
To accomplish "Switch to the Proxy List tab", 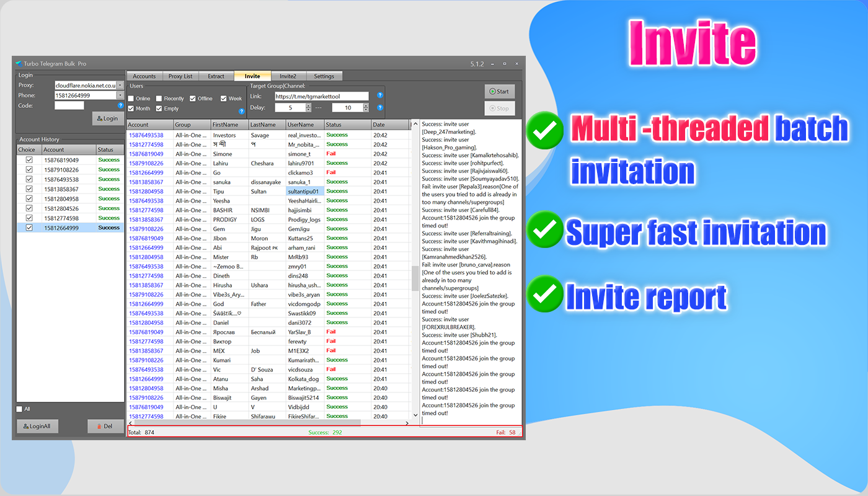I will coord(180,76).
